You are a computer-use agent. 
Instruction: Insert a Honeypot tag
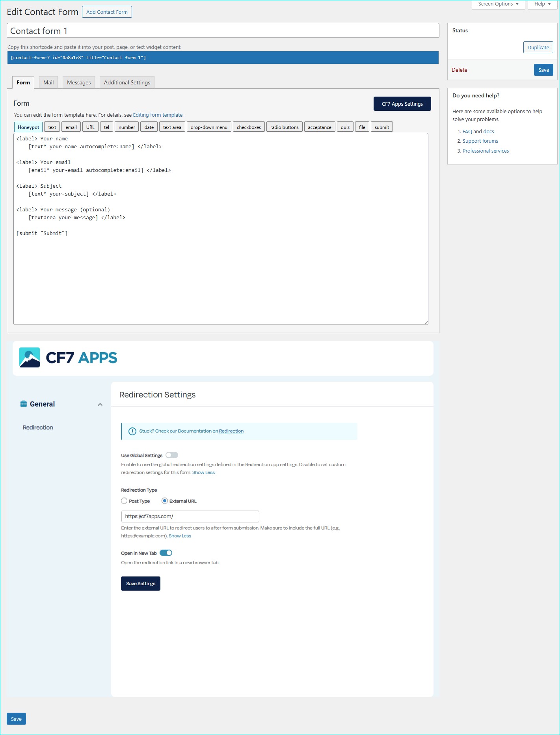click(x=28, y=127)
